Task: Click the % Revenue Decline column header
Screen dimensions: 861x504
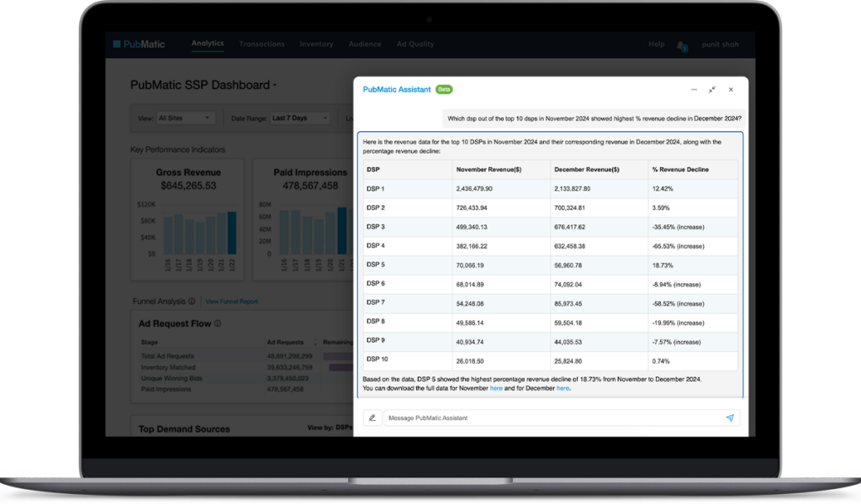Action: point(680,170)
